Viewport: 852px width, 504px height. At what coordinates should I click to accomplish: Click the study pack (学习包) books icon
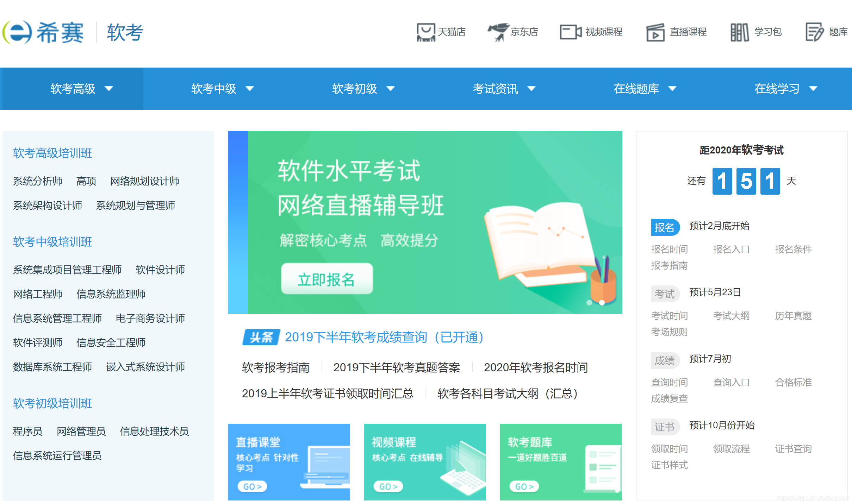tap(739, 32)
